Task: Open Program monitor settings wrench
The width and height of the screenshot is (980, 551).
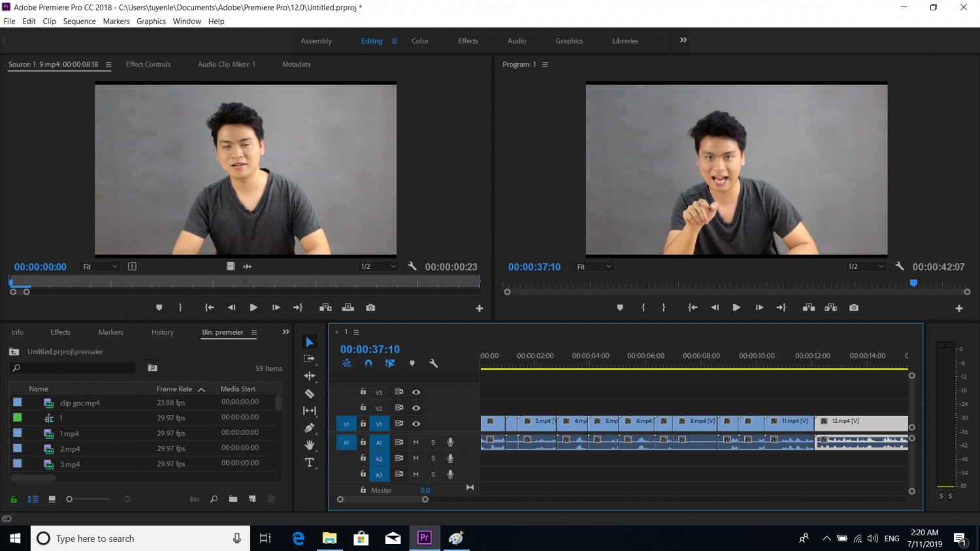Action: coord(900,266)
